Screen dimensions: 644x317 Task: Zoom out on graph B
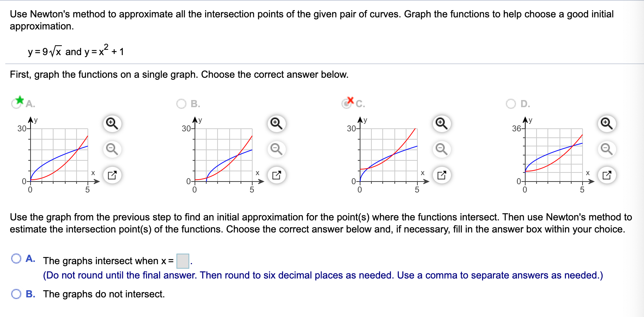click(x=276, y=149)
